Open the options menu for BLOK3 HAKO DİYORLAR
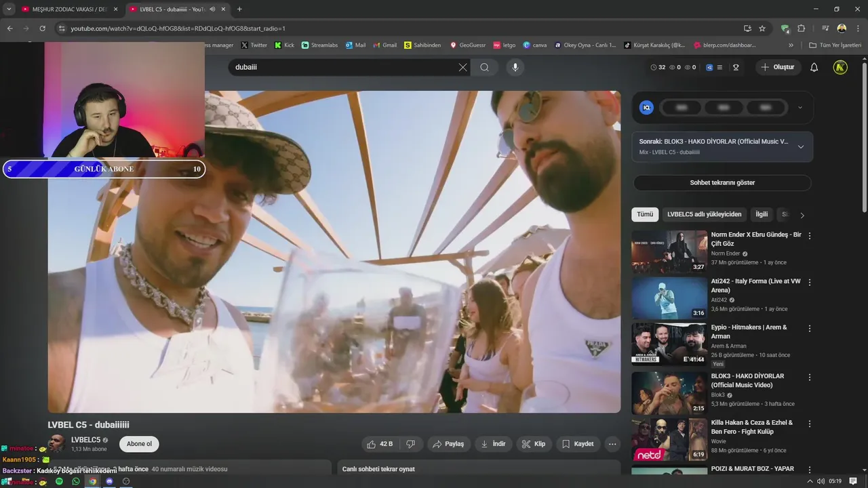868x488 pixels. click(x=809, y=377)
